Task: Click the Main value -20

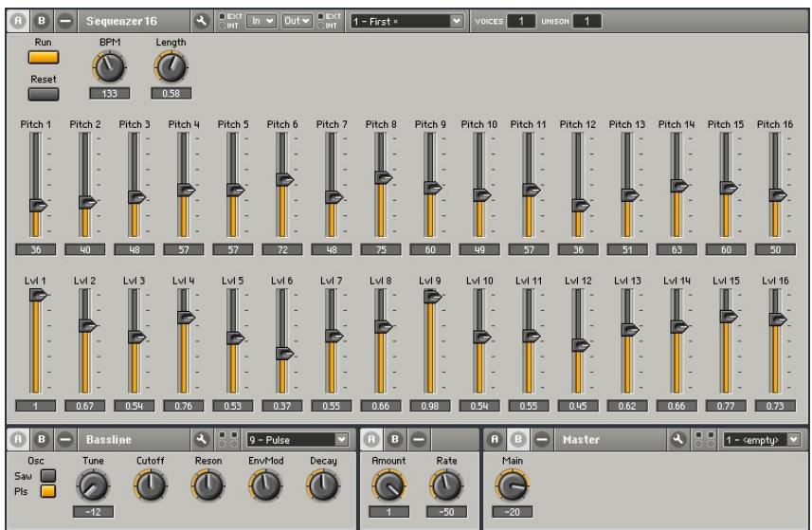Action: coord(513,512)
